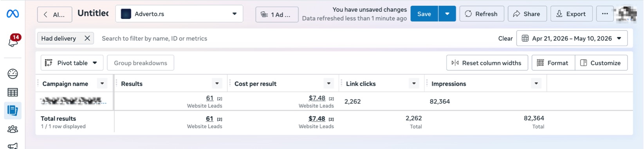
Task: Open the Pivot table layout dropdown
Action: coord(72,63)
